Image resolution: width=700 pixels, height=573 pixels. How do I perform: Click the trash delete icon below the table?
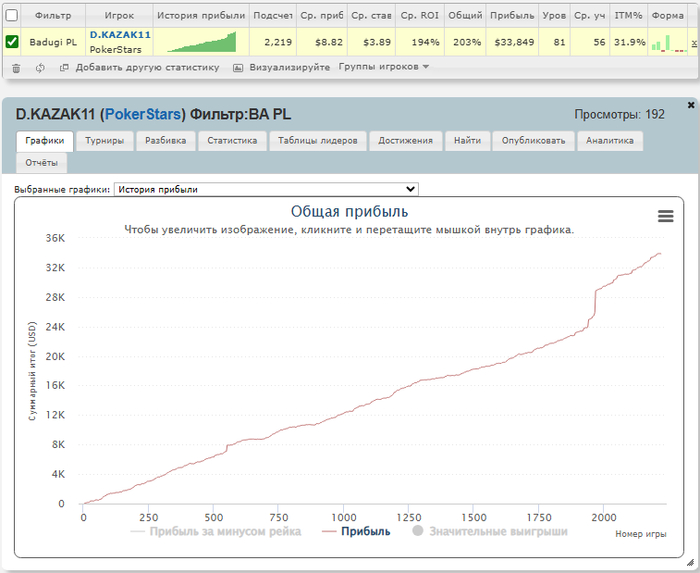click(x=15, y=68)
